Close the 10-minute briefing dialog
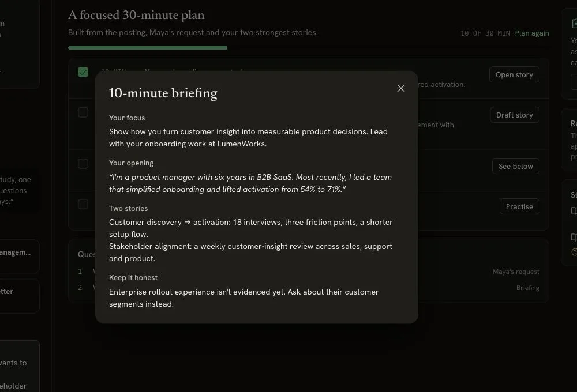This screenshot has width=577, height=392. 401,88
